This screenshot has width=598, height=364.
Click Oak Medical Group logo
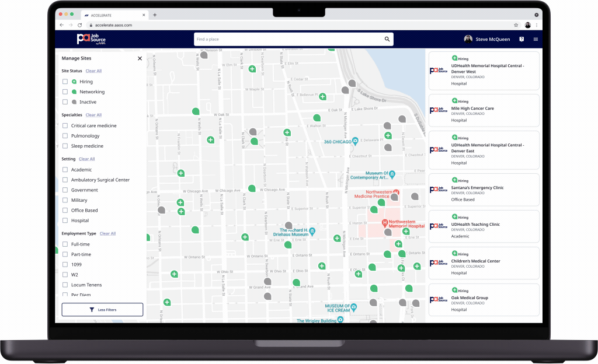tap(439, 300)
